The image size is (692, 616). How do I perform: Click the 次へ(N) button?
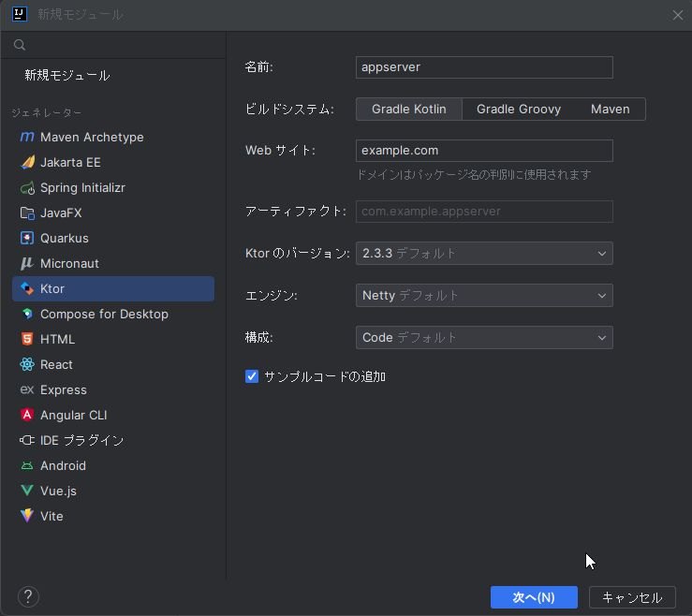point(534,597)
